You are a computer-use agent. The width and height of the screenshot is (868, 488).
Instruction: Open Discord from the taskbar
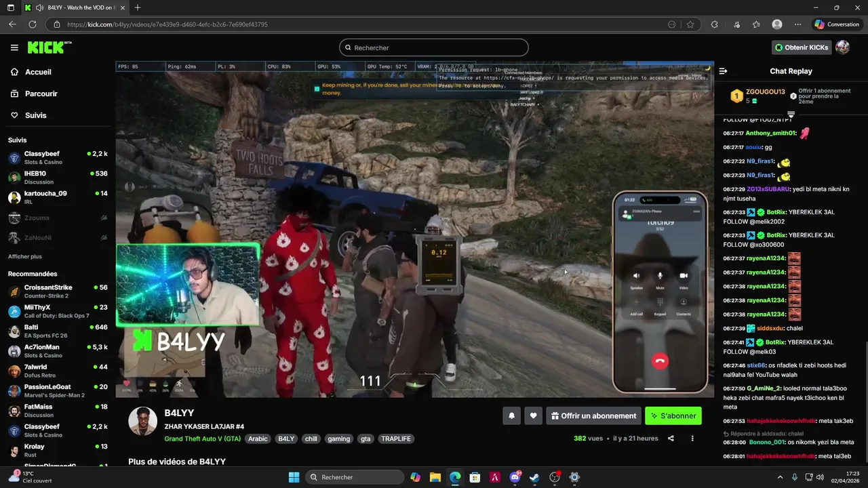515,477
